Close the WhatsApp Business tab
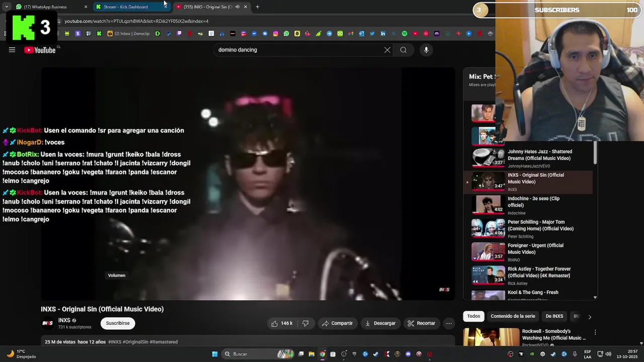The image size is (644, 362). [x=86, y=7]
